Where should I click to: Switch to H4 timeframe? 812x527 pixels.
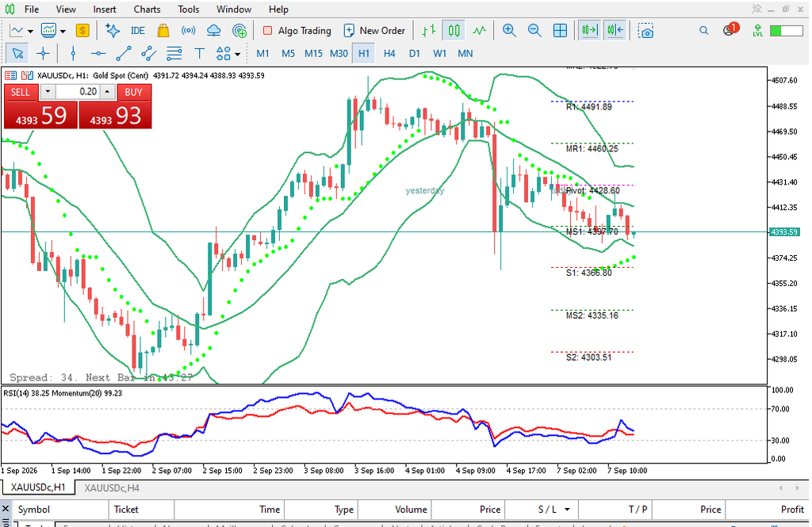click(x=389, y=53)
